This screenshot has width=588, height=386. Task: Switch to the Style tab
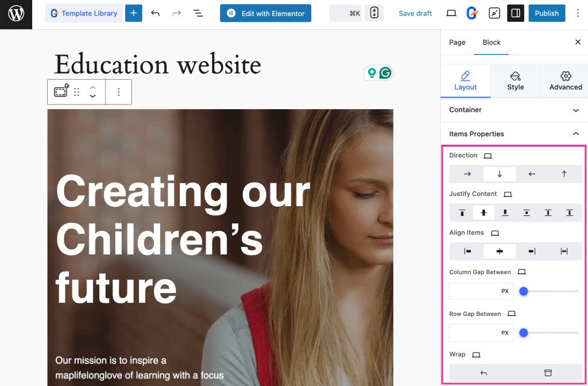[x=515, y=80]
